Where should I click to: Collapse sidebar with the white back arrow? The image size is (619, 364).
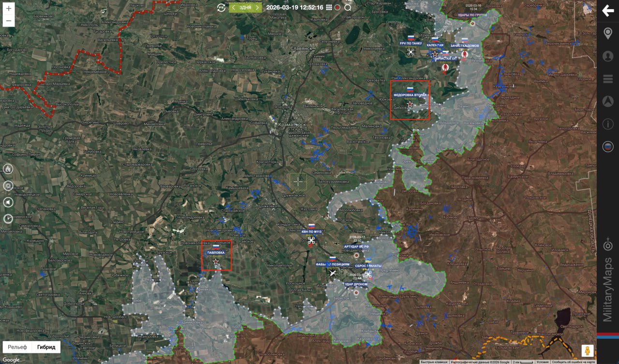click(x=608, y=11)
